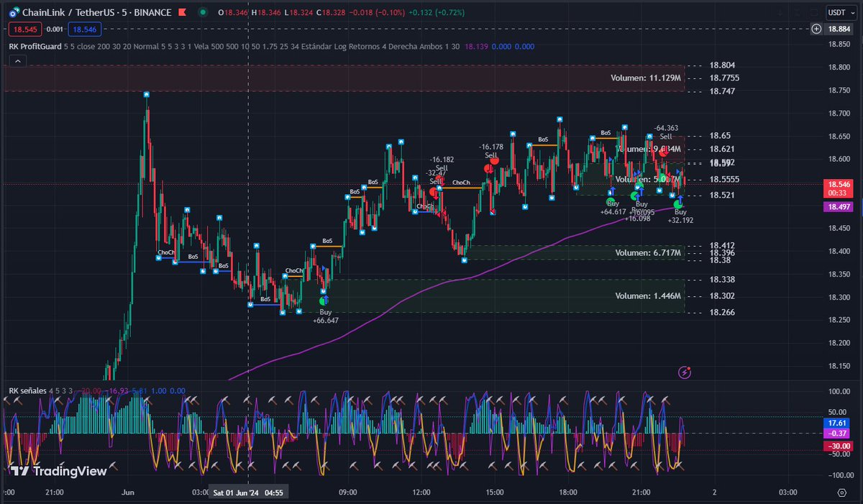
Task: Click the 18:00 time axis label
Action: click(568, 492)
